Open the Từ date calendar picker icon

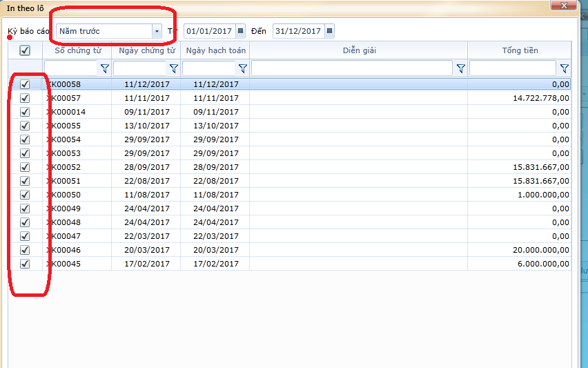coord(241,31)
